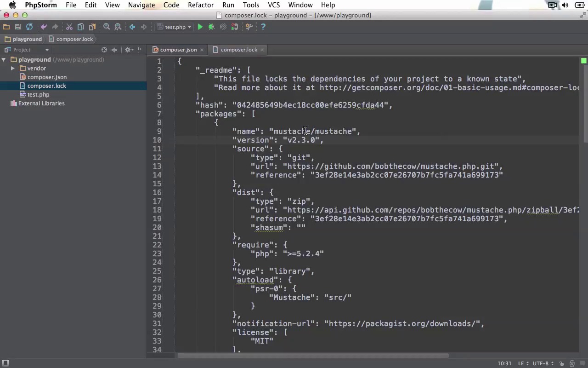Click Scroll from Source crosshair icon
This screenshot has height=368, width=588.
(104, 50)
